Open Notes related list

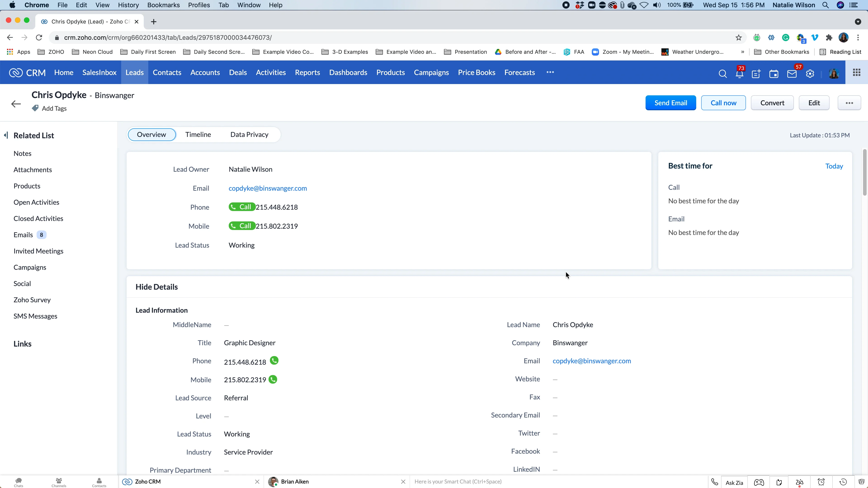22,153
